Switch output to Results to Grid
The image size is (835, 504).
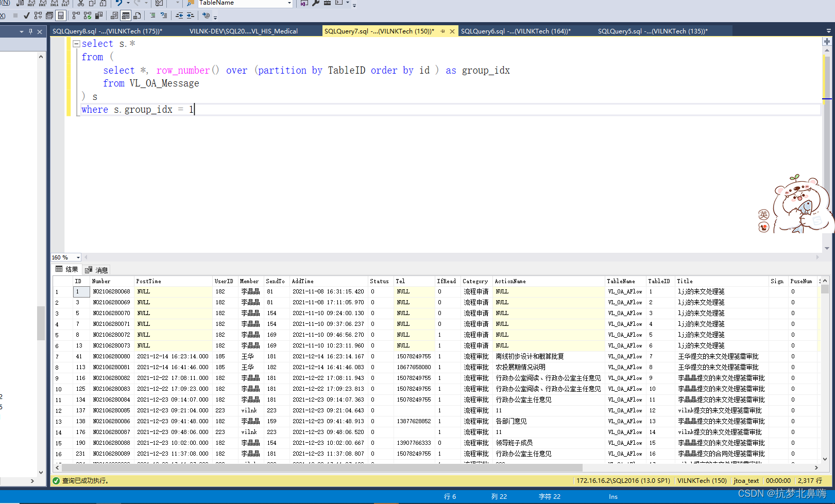[x=126, y=15]
